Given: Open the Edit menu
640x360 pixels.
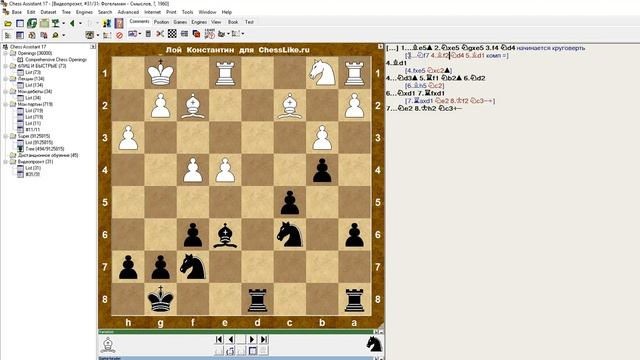Looking at the screenshot, I should (31, 12).
